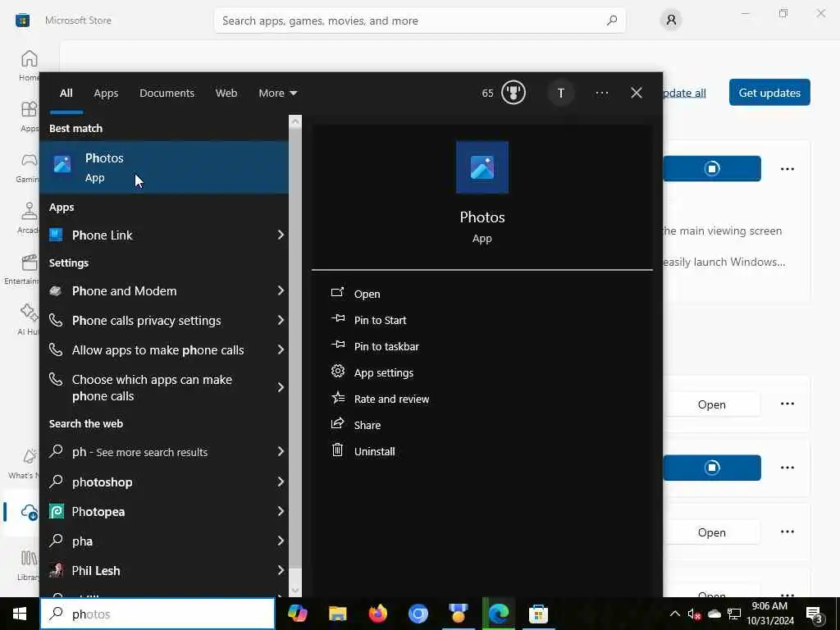Launch Chromium browser from taskbar
The height and width of the screenshot is (630, 840).
pos(418,614)
